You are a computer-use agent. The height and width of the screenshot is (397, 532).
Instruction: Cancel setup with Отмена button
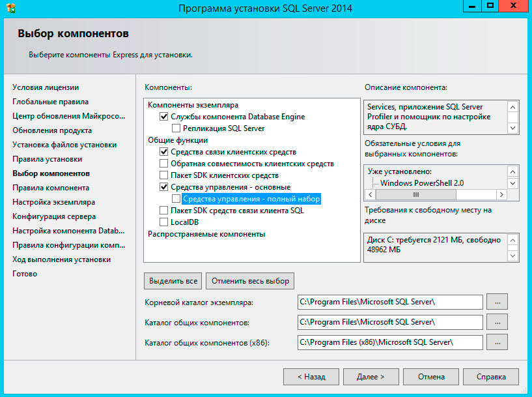(x=431, y=377)
